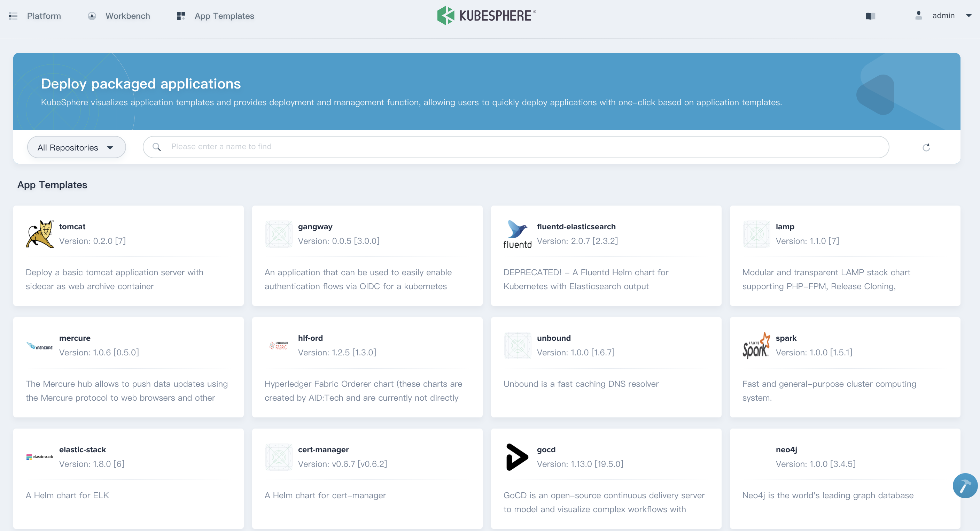Click 'Version: 1.0.0 [3.4.5]' under neo4j
Image resolution: width=980 pixels, height=531 pixels.
pyautogui.click(x=816, y=464)
